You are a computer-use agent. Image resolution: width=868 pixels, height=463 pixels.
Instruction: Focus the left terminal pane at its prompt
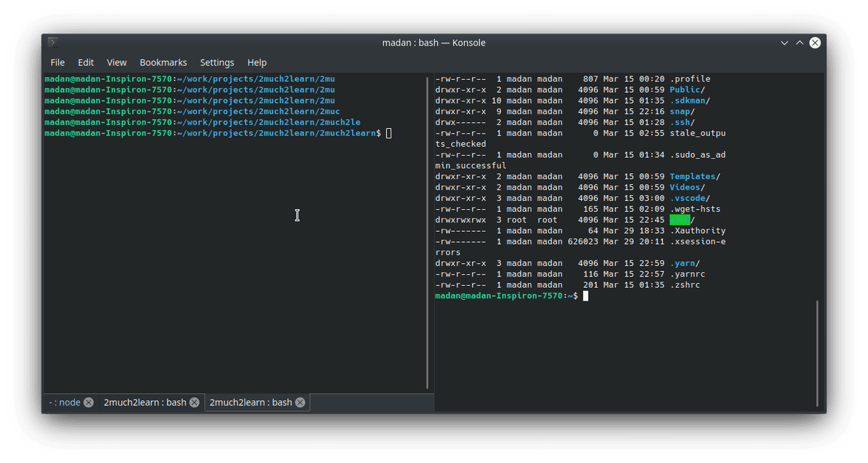coord(389,134)
